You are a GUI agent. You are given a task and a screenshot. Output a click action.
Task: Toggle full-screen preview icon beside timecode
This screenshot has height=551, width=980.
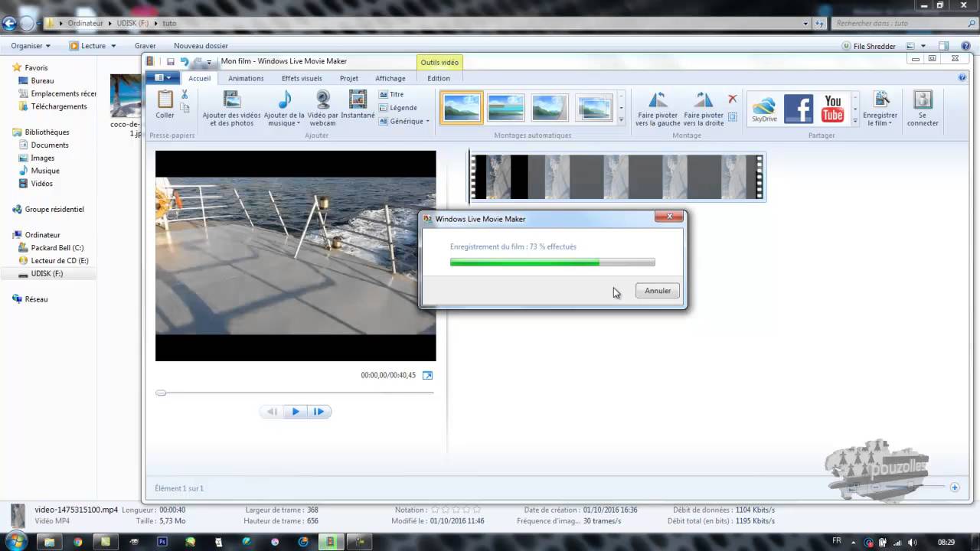[x=428, y=375]
